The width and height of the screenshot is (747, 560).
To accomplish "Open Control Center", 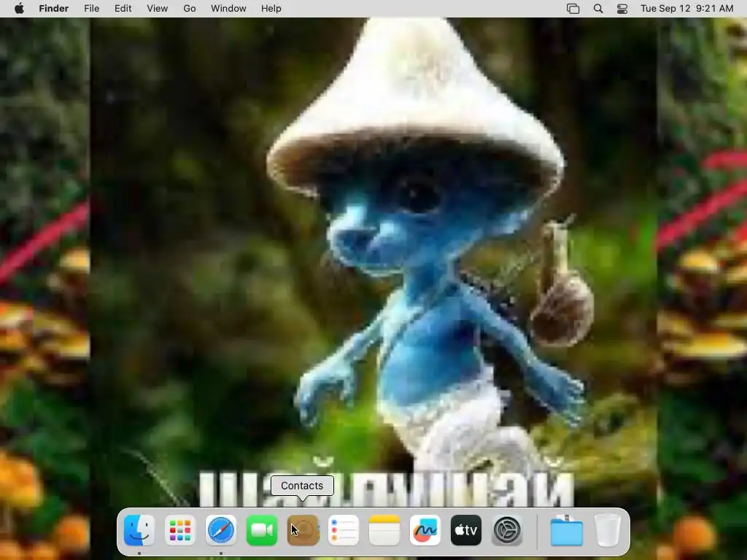I will [x=622, y=9].
